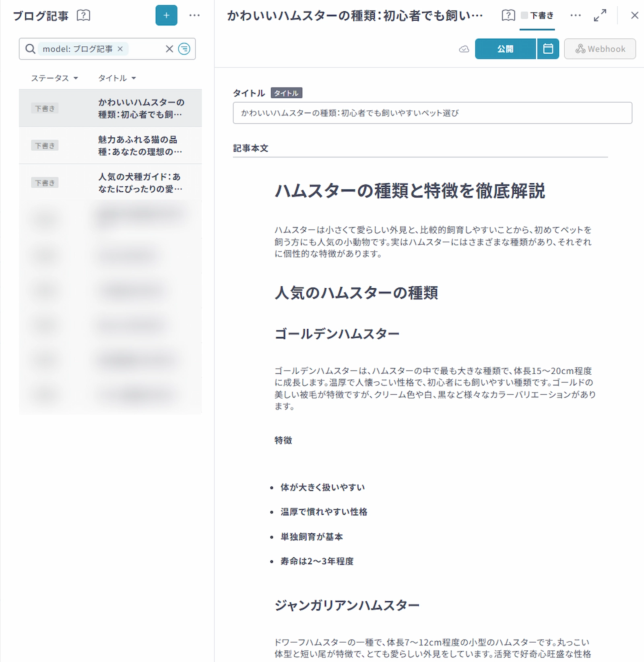Image resolution: width=644 pixels, height=662 pixels.
Task: Select the 下書き status tab
Action: point(537,16)
